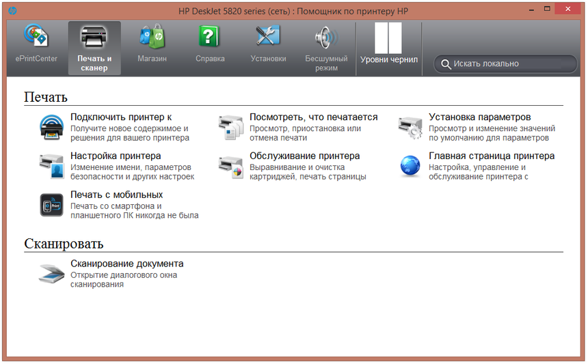Click the flatbed scanner icon
This screenshot has width=588, height=364.
tap(51, 274)
